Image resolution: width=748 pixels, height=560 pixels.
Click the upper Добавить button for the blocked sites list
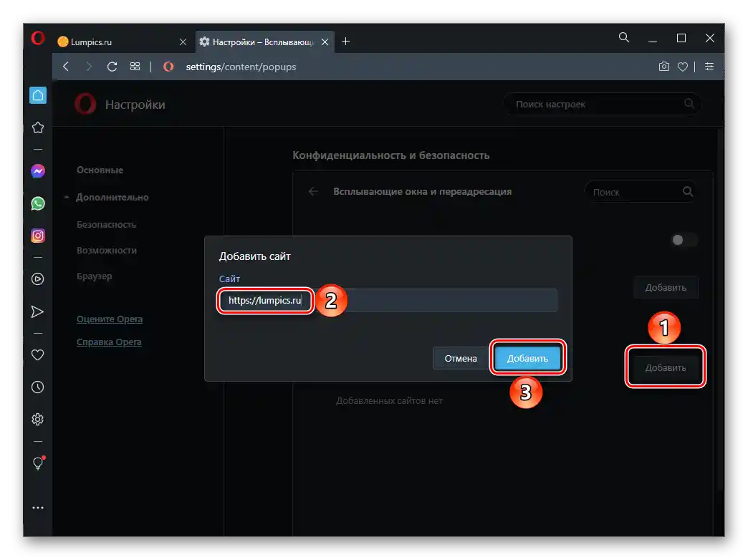point(666,288)
